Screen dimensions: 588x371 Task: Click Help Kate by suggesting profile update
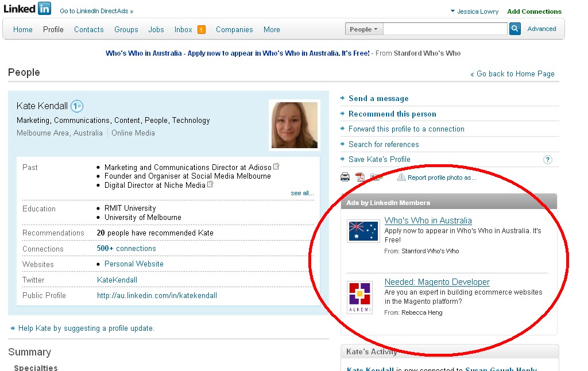pos(86,329)
